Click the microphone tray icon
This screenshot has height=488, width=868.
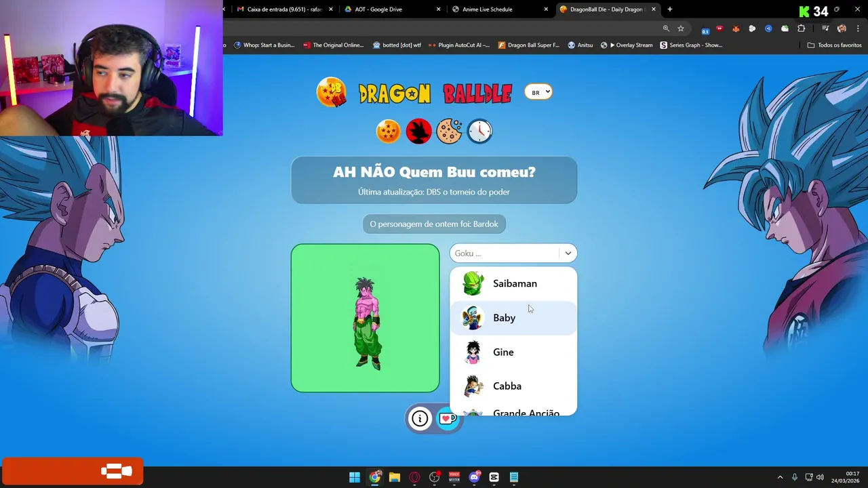pos(795,477)
